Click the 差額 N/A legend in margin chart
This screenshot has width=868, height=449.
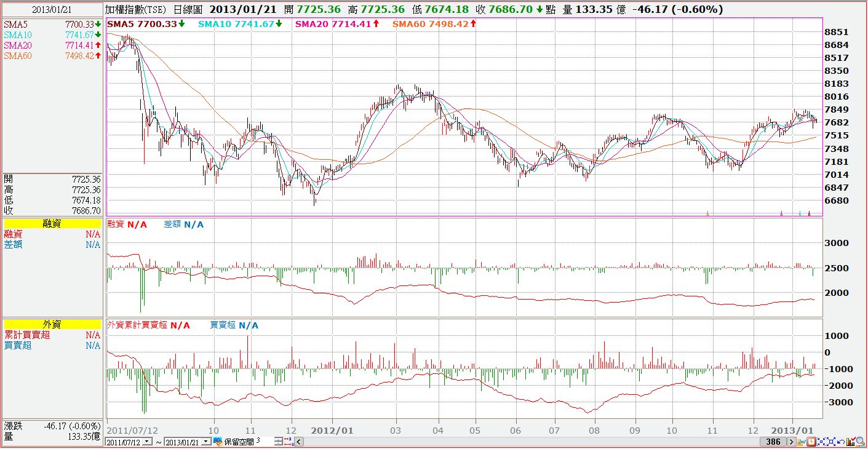click(184, 224)
